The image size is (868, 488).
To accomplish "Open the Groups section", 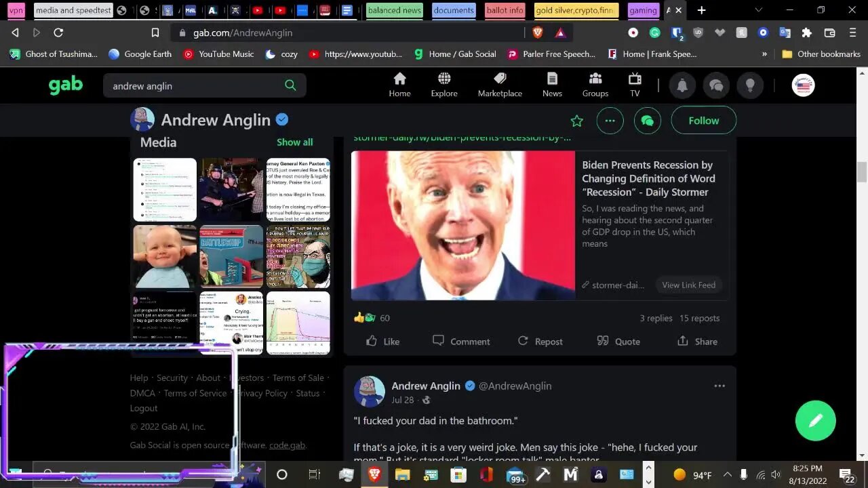I will point(595,85).
